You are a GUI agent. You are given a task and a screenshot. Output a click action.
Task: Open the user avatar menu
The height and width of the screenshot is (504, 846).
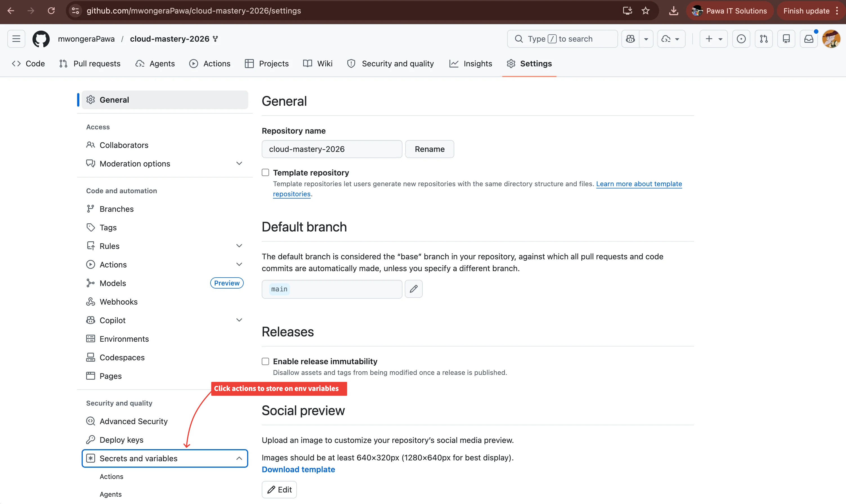pyautogui.click(x=831, y=39)
